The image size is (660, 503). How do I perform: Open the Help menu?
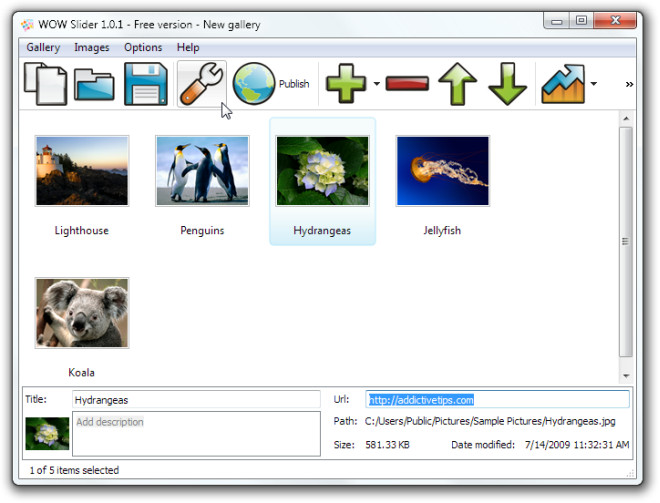coord(188,48)
